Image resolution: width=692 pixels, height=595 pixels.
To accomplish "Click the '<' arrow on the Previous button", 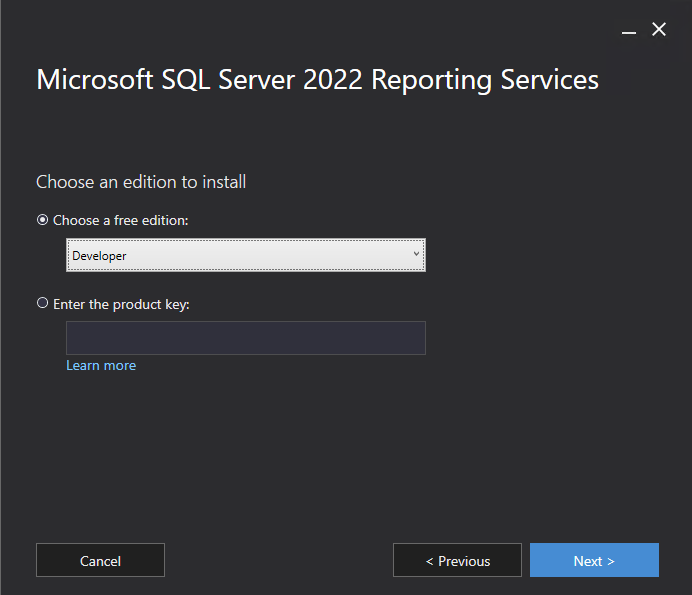I will coord(429,561).
